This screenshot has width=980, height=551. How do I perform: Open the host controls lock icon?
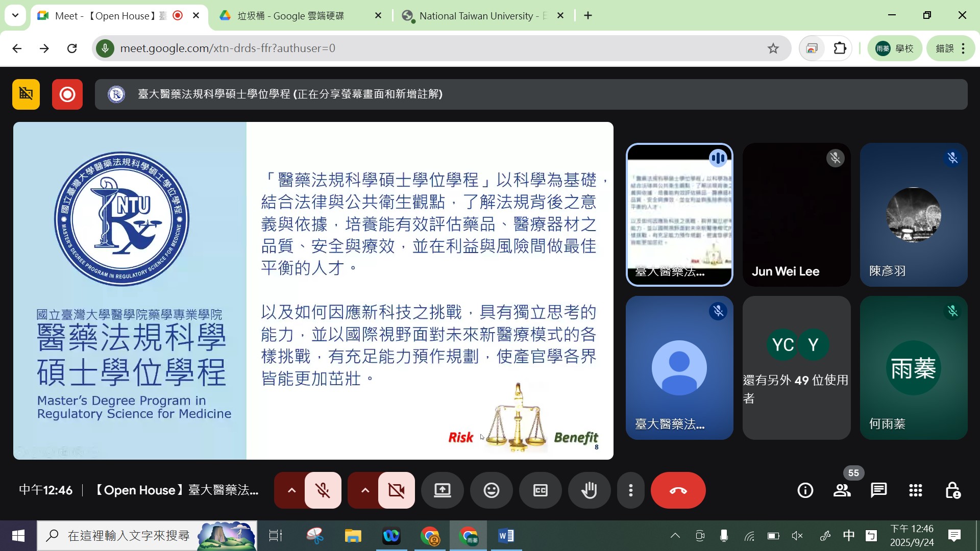[952, 490]
